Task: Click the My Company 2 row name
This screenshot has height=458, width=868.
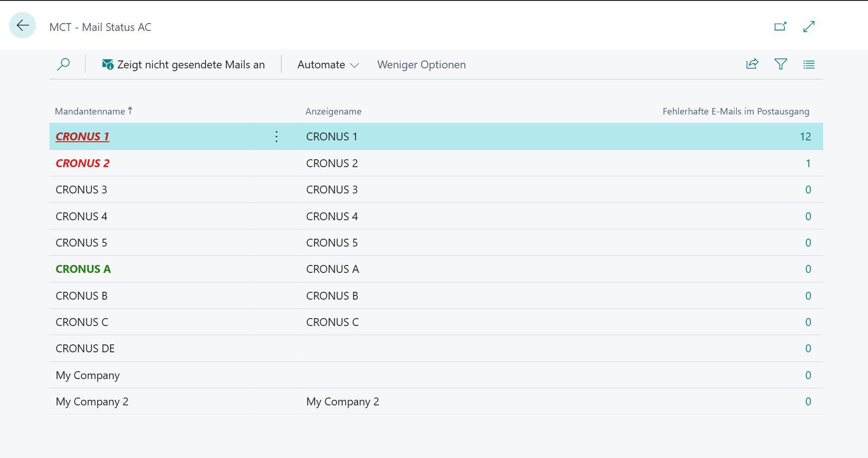Action: [92, 402]
